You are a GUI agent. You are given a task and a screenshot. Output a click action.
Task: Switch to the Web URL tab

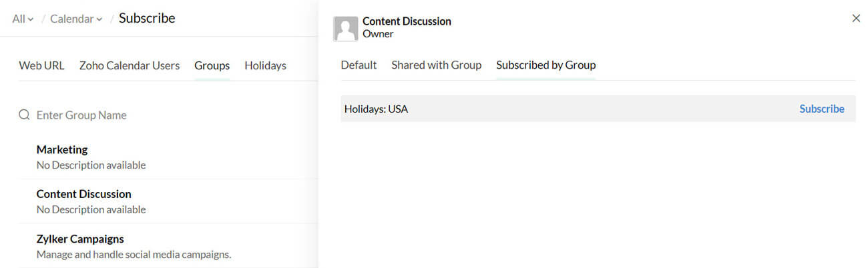click(41, 65)
